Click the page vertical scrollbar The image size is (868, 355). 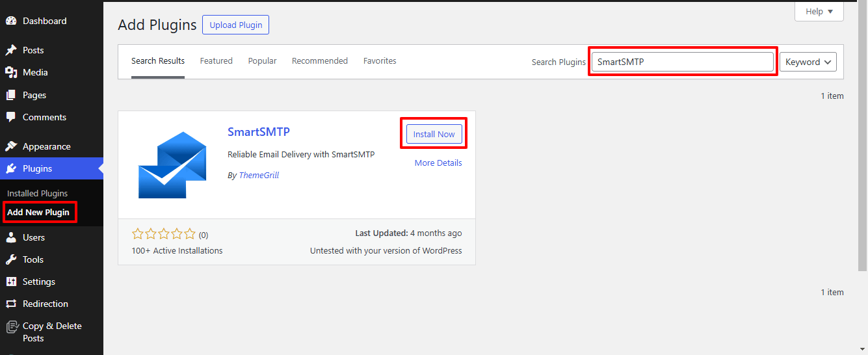pyautogui.click(x=863, y=137)
